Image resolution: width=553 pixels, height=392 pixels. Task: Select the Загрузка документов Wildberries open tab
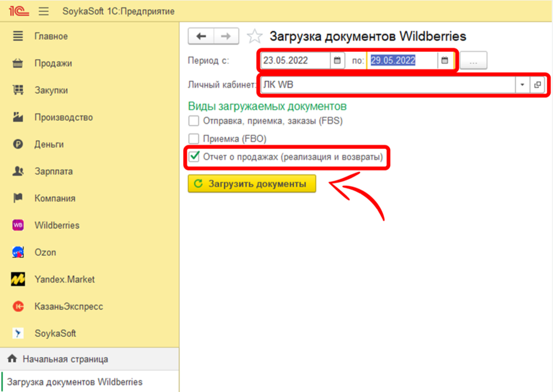point(75,382)
